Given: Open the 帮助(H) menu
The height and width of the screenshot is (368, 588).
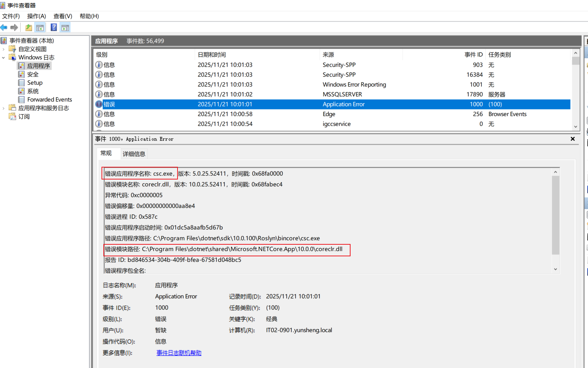Looking at the screenshot, I should tap(89, 16).
